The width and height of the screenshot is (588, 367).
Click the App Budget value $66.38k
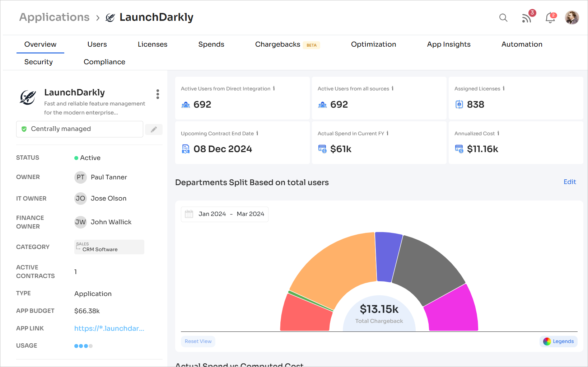click(87, 311)
